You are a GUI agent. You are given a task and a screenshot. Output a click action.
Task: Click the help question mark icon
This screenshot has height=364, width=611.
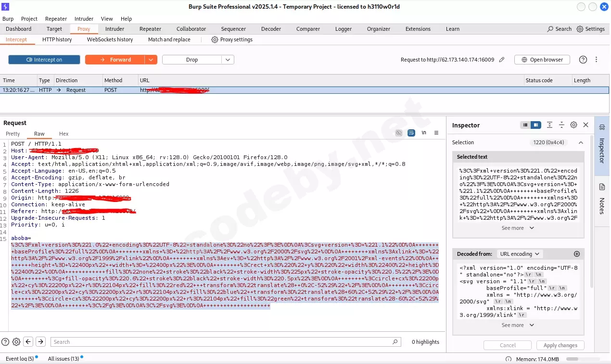tap(582, 59)
